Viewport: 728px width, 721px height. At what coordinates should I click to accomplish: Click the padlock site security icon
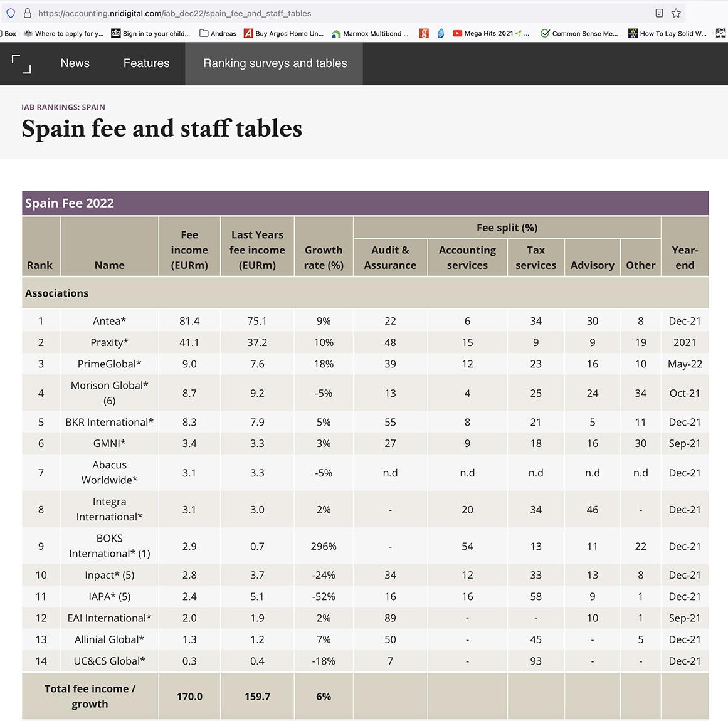coord(28,13)
